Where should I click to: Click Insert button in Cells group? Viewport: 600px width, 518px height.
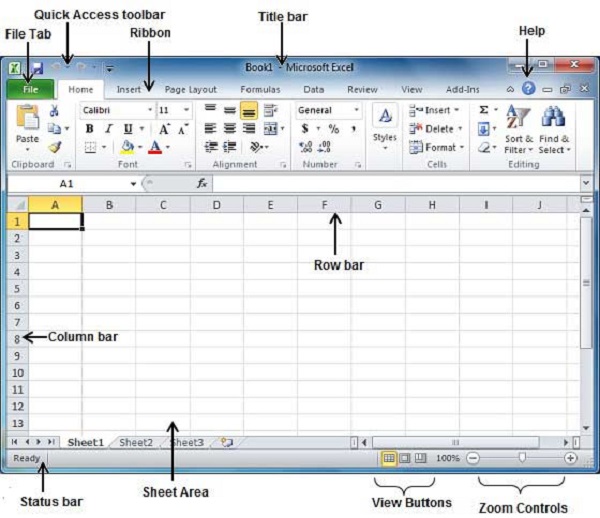point(434,110)
